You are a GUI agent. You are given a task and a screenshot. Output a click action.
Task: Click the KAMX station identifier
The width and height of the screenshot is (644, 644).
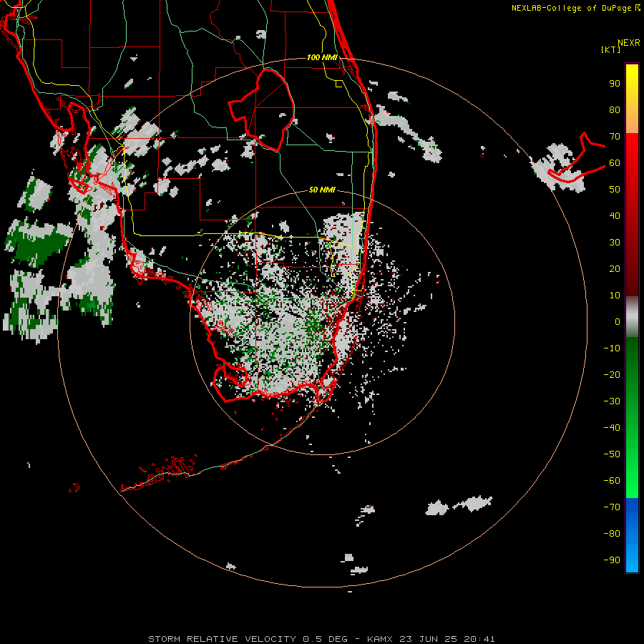(380, 639)
